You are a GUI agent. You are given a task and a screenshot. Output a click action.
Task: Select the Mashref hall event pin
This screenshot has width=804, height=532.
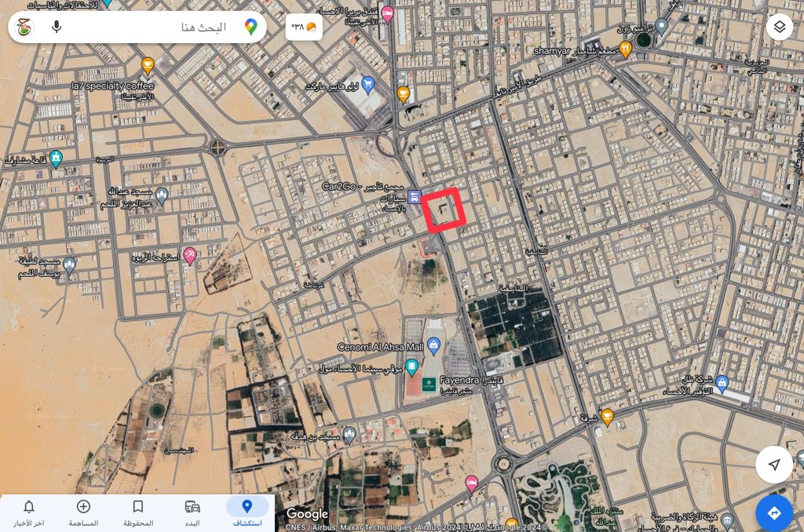[x=56, y=159]
